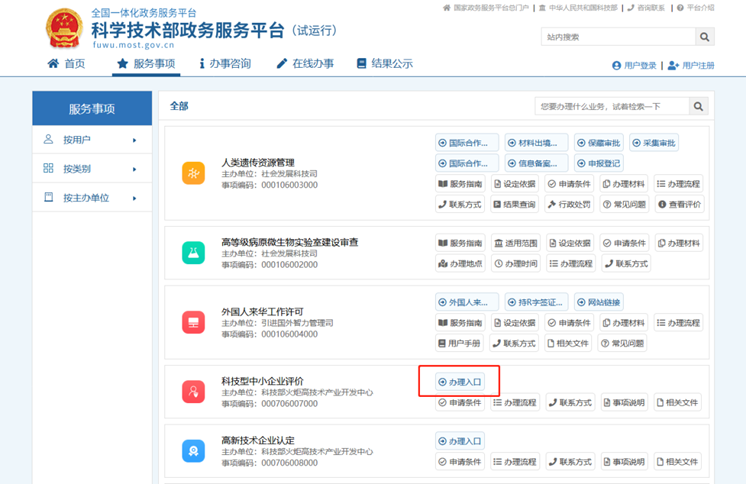The image size is (746, 484).
Task: Click the site search magnifier icon in header
Action: coord(705,37)
